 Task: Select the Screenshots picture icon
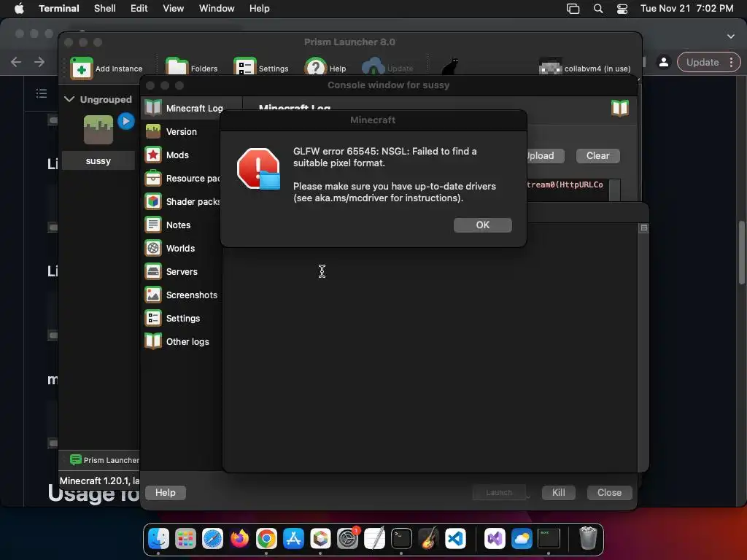click(x=153, y=295)
